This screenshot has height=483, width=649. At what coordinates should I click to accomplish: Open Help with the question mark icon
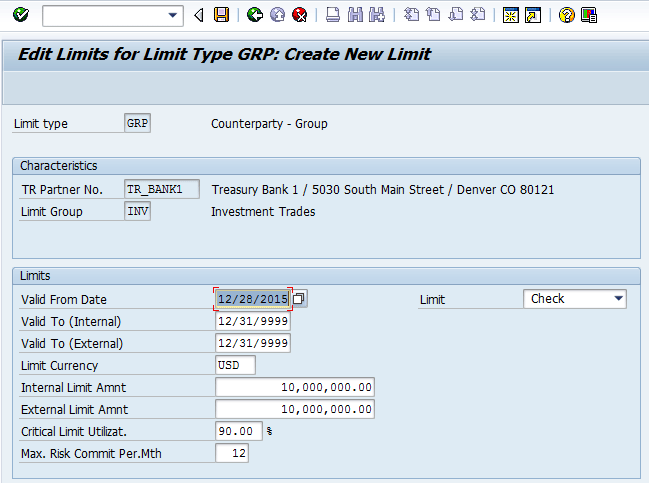567,15
